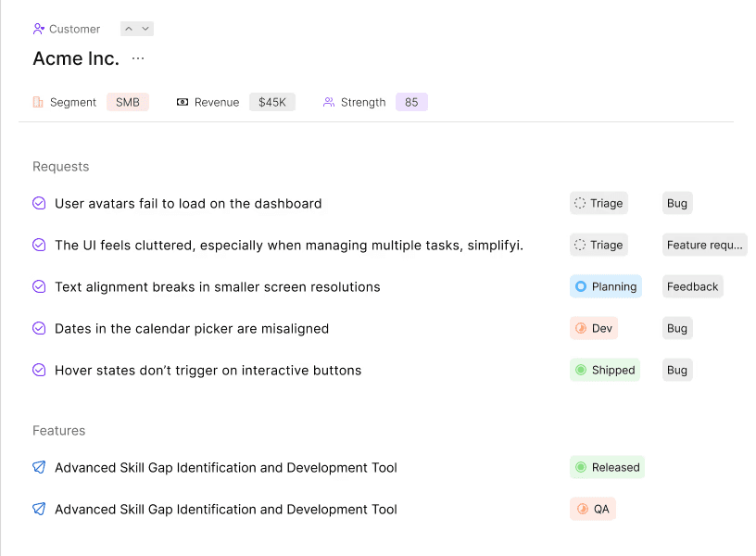756x556 pixels.
Task: Toggle check circle for Dates in calendar request
Action: coord(39,328)
